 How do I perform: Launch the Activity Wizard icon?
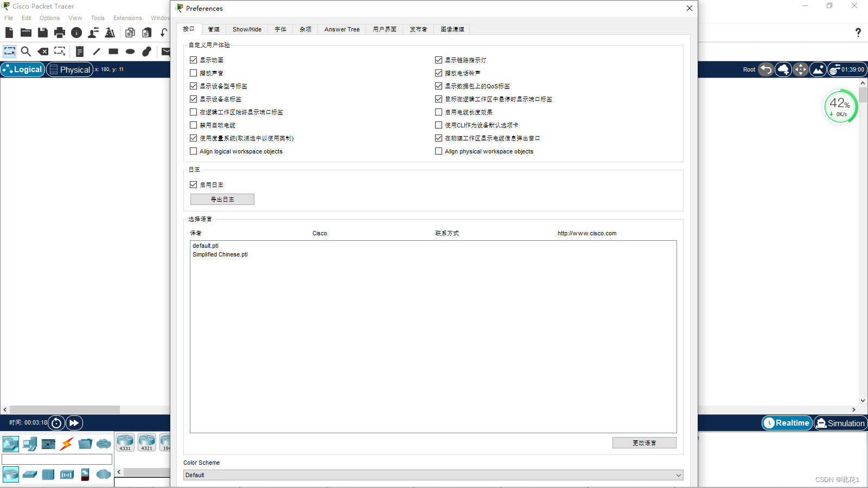(110, 33)
